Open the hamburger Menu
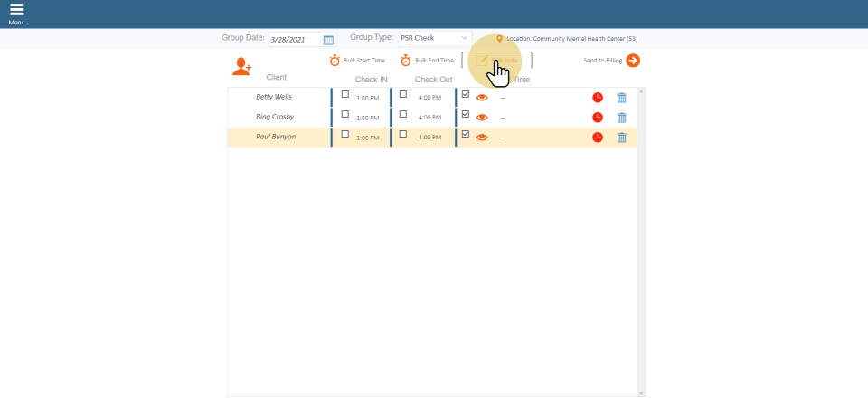 pyautogui.click(x=16, y=13)
